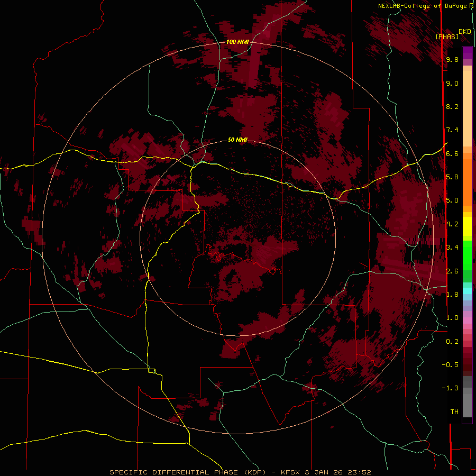Viewport: 476px width, 476px height.
Task: Click the 7.4 legend value
Action: 452,130
